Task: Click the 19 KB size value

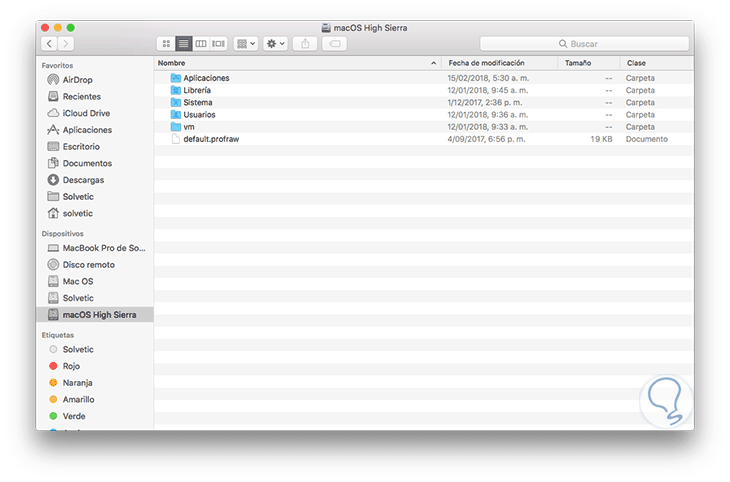Action: [x=601, y=139]
